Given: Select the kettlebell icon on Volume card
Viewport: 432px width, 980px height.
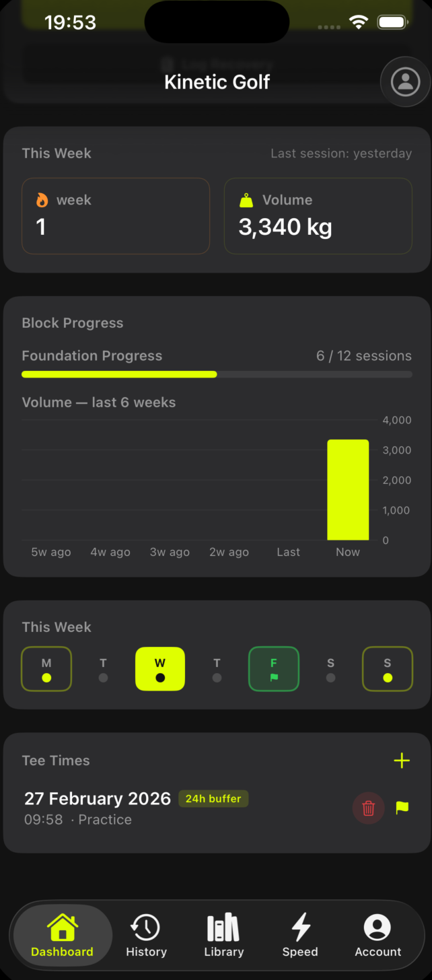Looking at the screenshot, I should pos(246,199).
